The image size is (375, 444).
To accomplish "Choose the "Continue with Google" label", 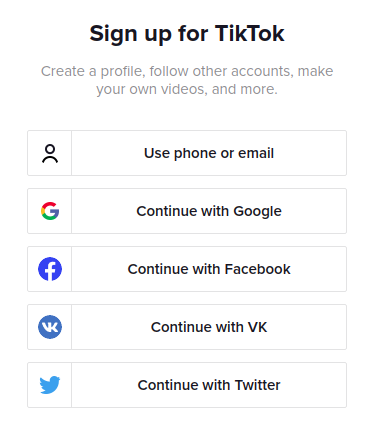I will point(209,211).
